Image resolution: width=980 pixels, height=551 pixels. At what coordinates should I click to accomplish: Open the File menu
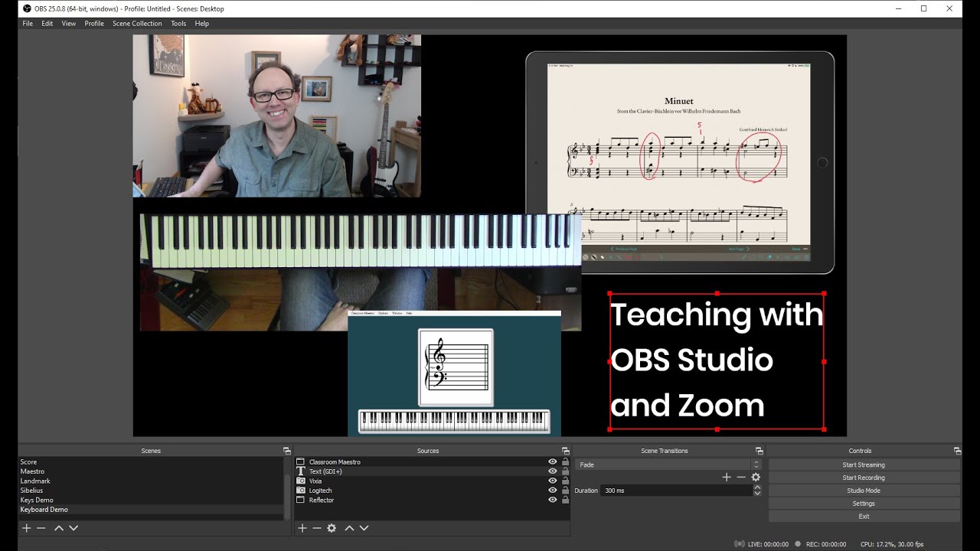[28, 24]
